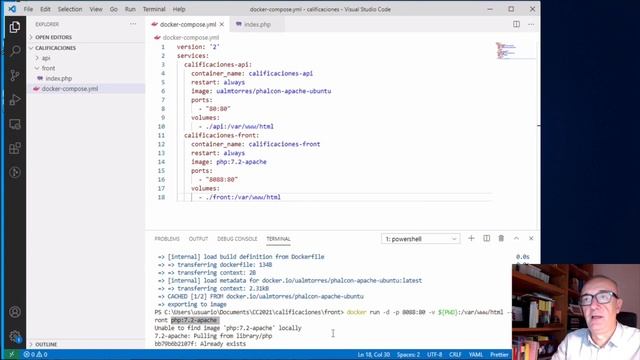Change line ending via 'CRLF' status item
640x360 pixels.
click(x=455, y=355)
